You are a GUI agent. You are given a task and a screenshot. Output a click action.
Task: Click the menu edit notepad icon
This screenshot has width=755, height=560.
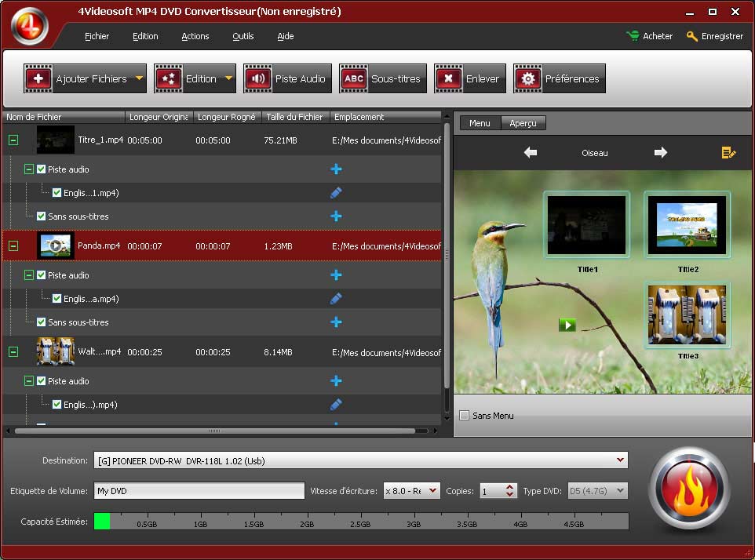[728, 153]
